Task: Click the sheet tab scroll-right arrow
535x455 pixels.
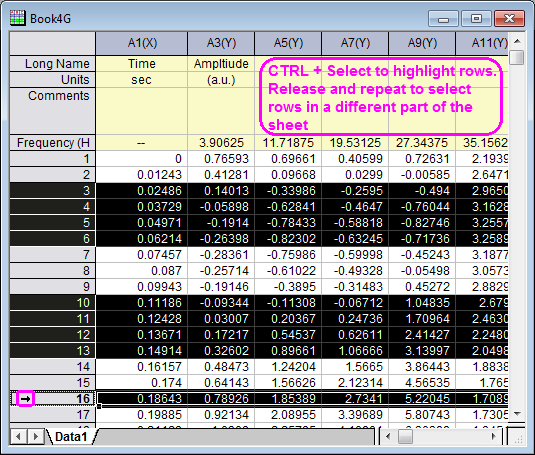Action: [x=35, y=436]
